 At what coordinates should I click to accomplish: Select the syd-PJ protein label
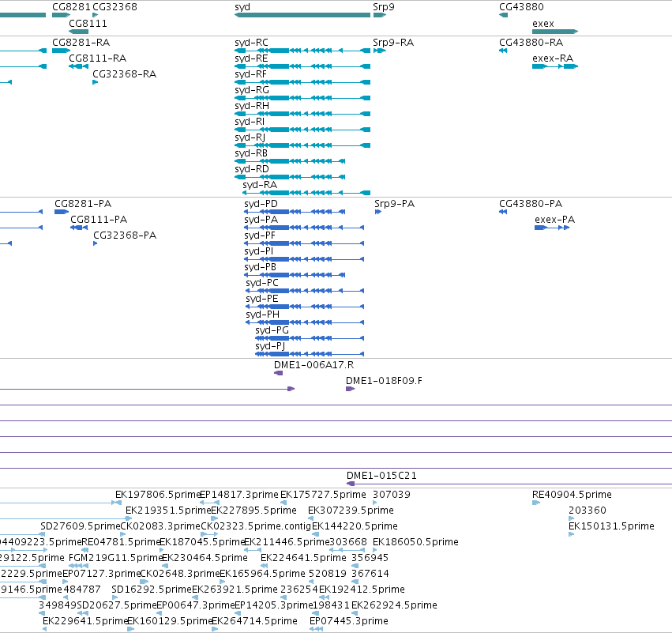270,346
